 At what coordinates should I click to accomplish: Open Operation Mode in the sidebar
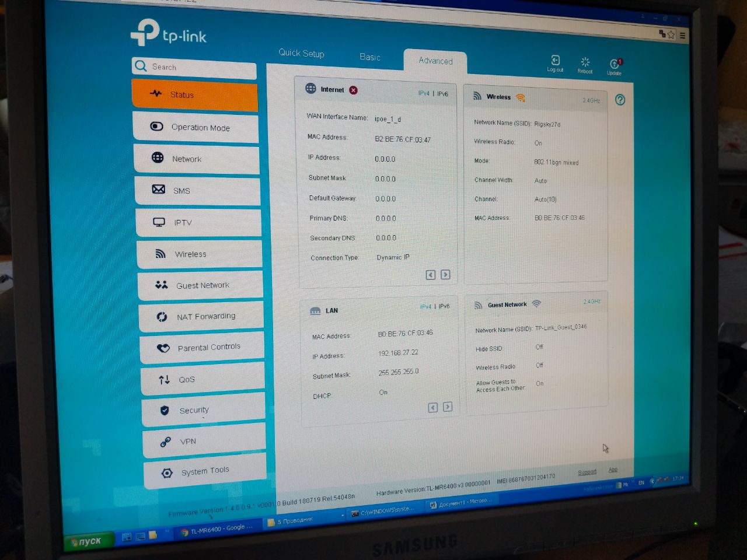(x=196, y=127)
